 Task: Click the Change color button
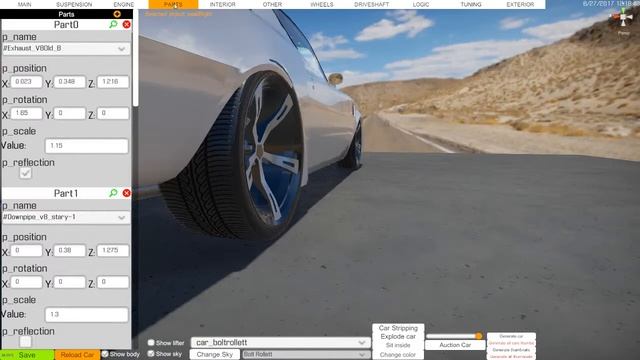[x=398, y=355]
